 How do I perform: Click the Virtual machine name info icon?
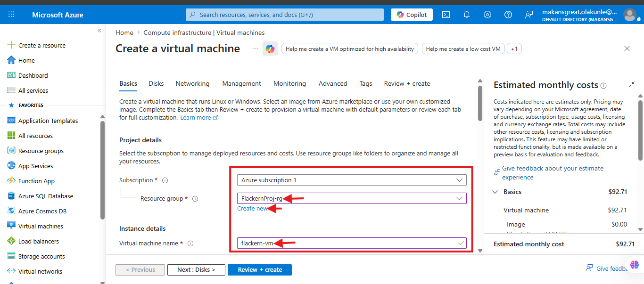click(x=190, y=243)
